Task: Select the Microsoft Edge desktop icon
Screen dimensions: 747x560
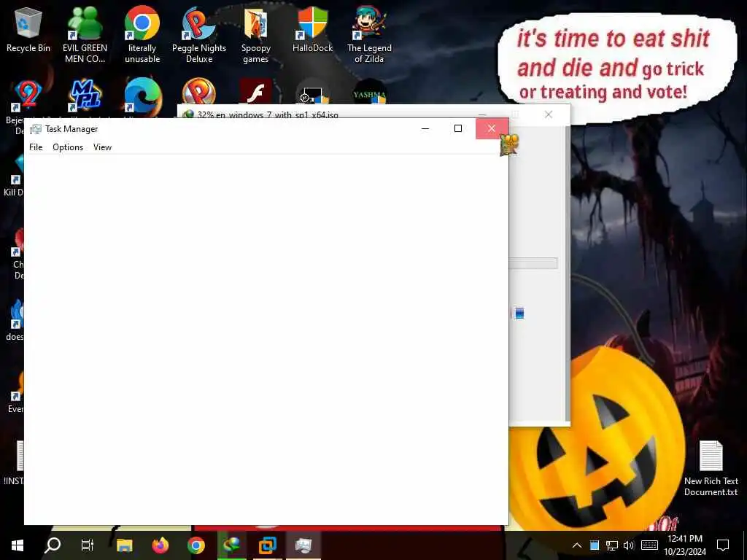Action: click(142, 97)
